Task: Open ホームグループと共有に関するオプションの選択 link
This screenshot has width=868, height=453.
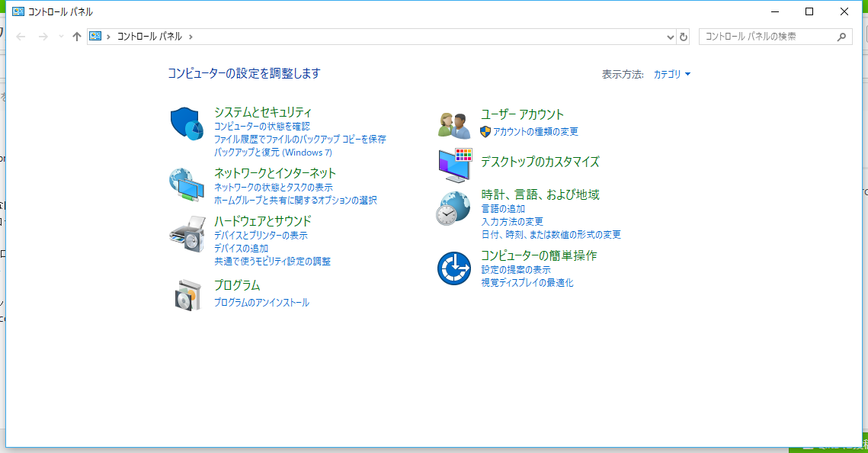Action: coord(296,201)
